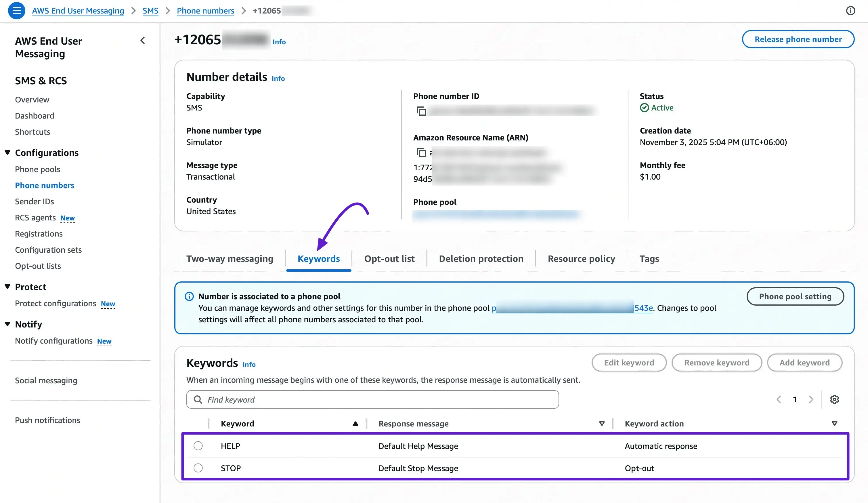This screenshot has height=503, width=868.
Task: Select the STOP keyword radio button
Action: coord(198,468)
